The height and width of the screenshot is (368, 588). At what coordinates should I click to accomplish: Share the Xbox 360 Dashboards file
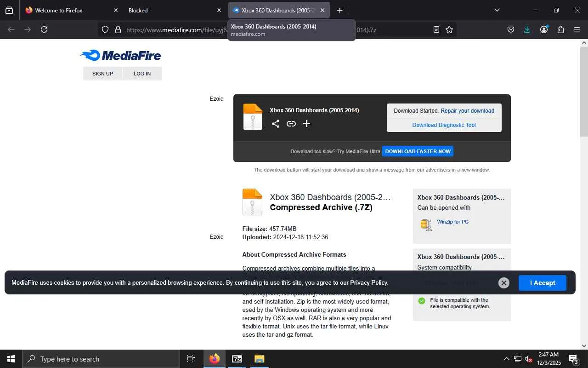coord(276,123)
